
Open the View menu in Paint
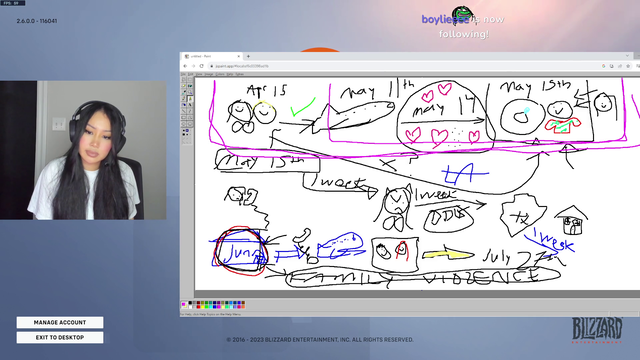(199, 74)
